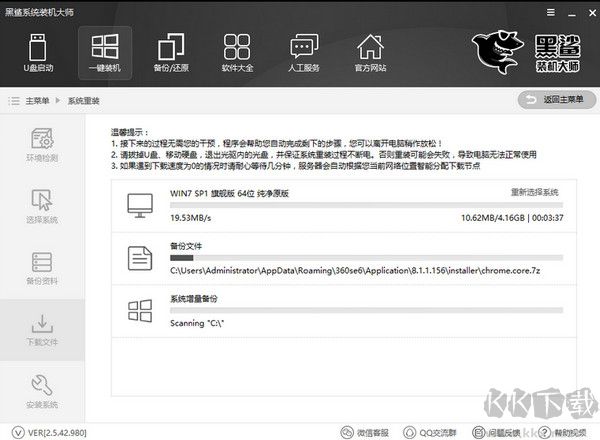Click the WIN7 download progress bar
This screenshot has height=440, width=600.
coord(365,204)
